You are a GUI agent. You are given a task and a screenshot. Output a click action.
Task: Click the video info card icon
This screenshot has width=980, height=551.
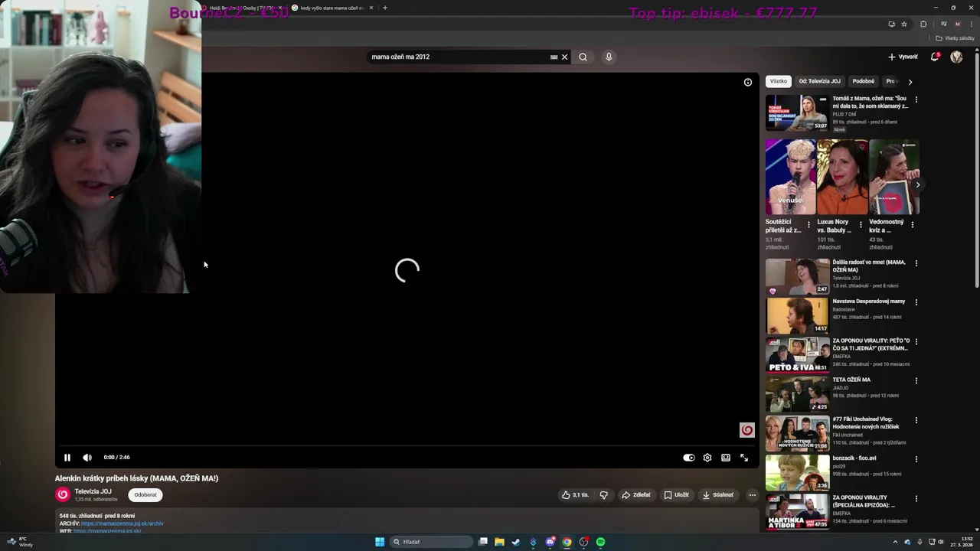(748, 82)
